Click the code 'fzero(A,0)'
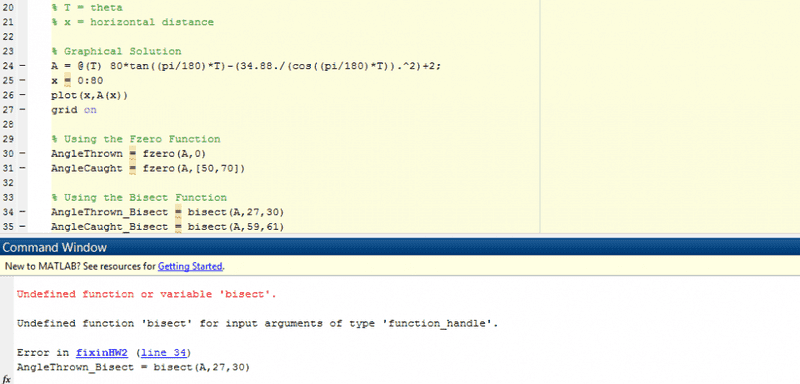The width and height of the screenshot is (800, 384). click(174, 153)
